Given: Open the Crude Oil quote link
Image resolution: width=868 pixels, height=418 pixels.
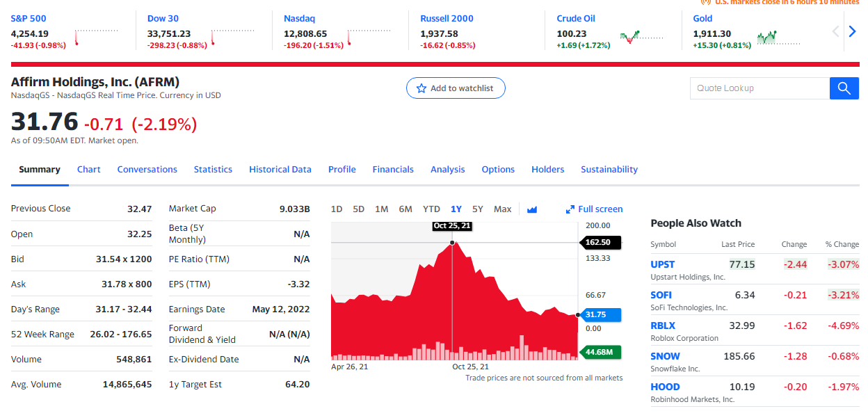Looking at the screenshot, I should click(x=576, y=19).
